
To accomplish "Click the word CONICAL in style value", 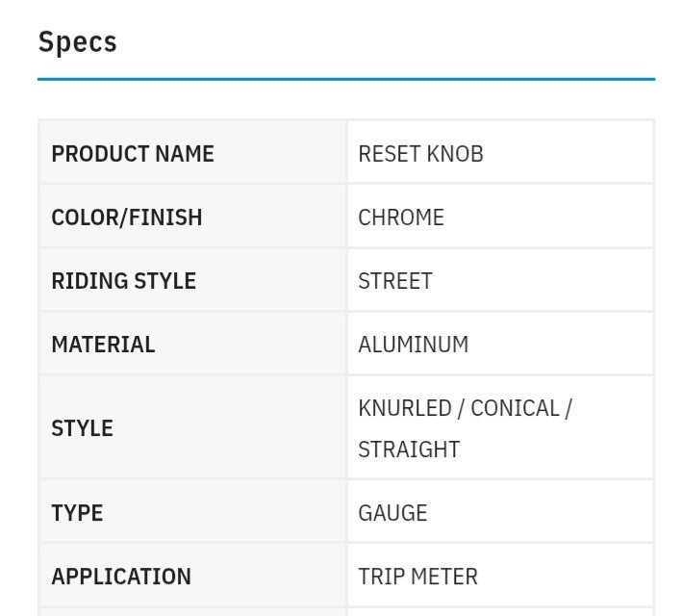I will click(516, 408).
